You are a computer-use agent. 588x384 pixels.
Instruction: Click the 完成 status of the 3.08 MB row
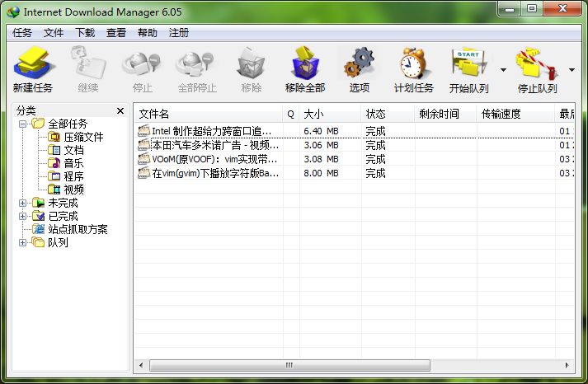[375, 159]
